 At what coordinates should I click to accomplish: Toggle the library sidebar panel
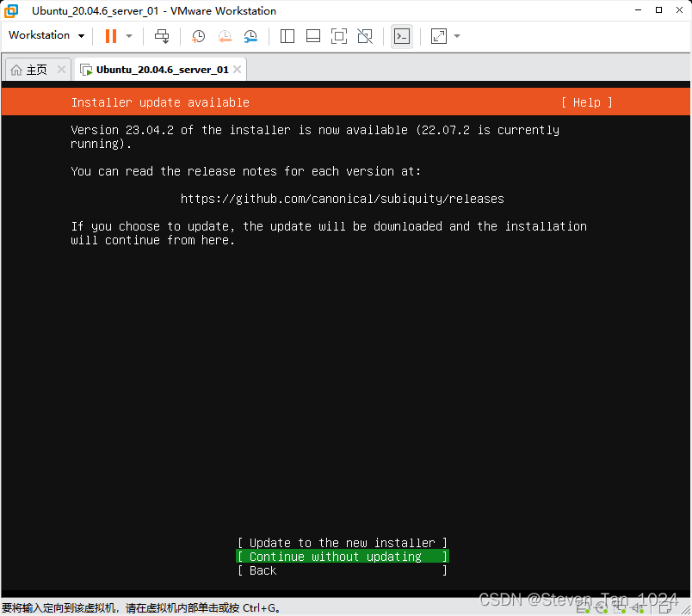click(x=287, y=36)
